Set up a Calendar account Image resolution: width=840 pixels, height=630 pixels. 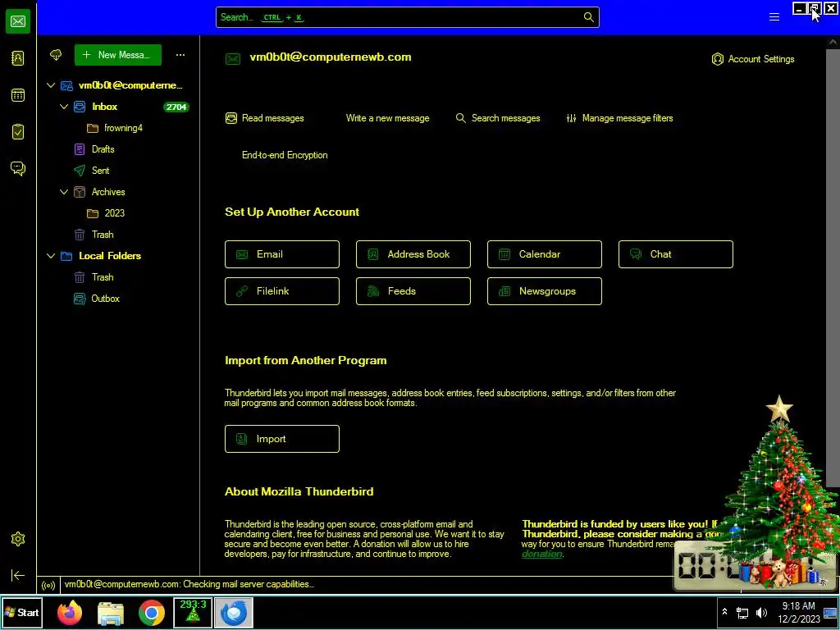[545, 254]
